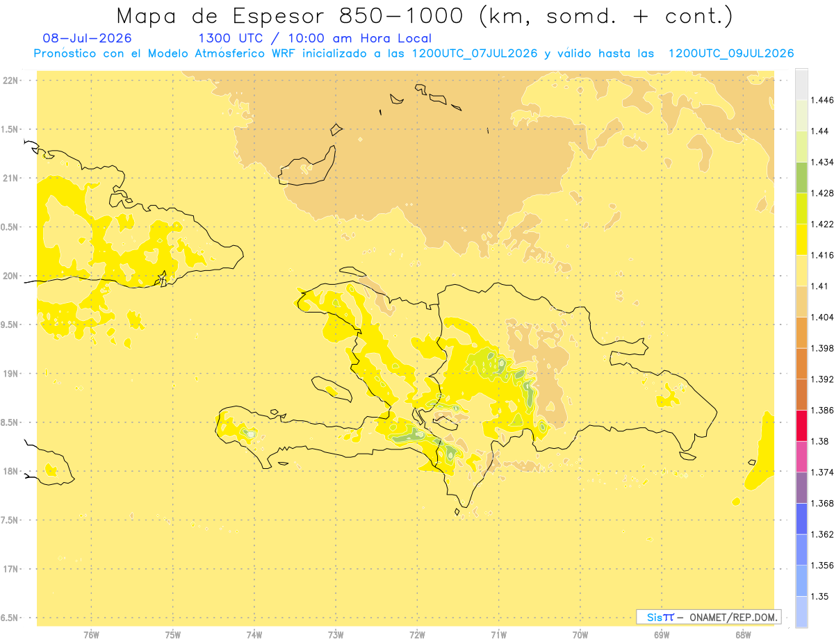Click the longitude axis label '71W'
Viewport: 834px width, 644px height.
click(x=498, y=634)
